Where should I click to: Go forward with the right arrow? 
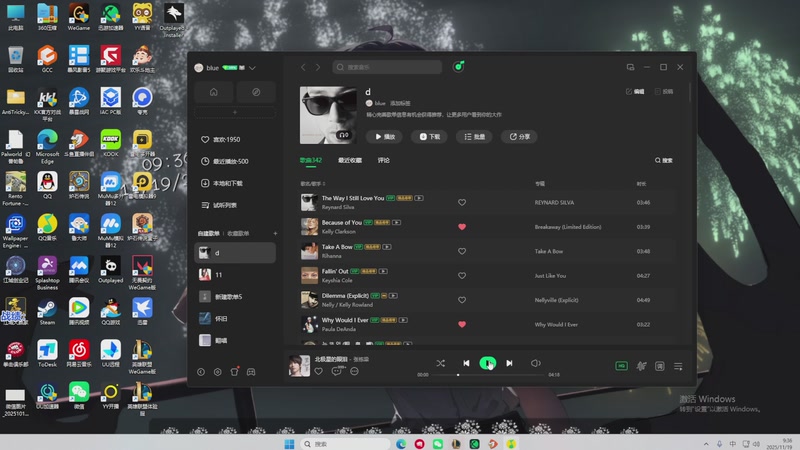coord(318,67)
